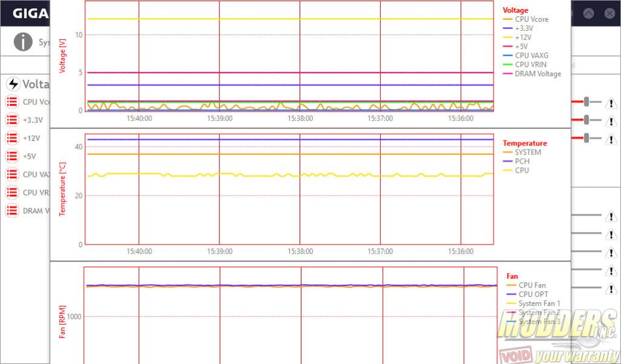Select CPU in the Temperature legend

click(516, 170)
